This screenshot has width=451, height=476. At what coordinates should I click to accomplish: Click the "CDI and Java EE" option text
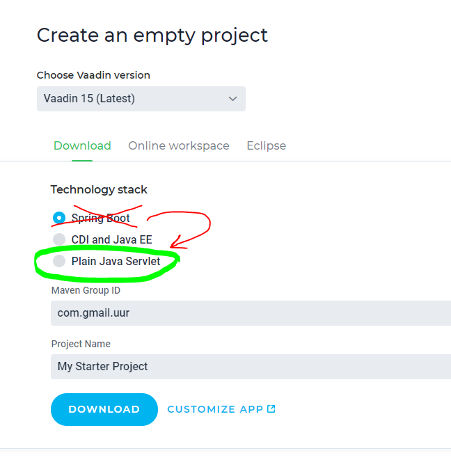111,239
